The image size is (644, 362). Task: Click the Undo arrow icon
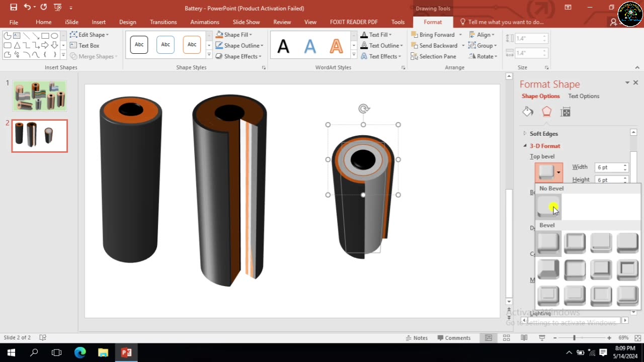click(x=27, y=8)
